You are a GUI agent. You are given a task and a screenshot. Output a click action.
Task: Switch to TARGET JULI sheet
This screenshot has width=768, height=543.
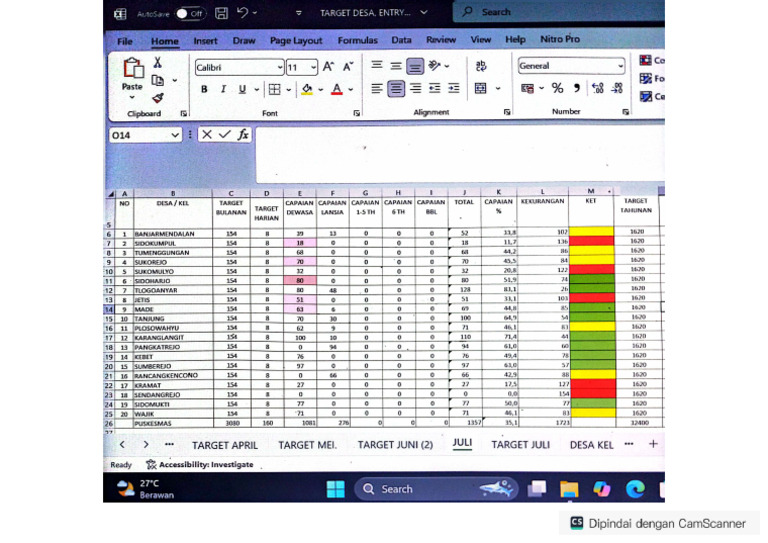pos(521,445)
